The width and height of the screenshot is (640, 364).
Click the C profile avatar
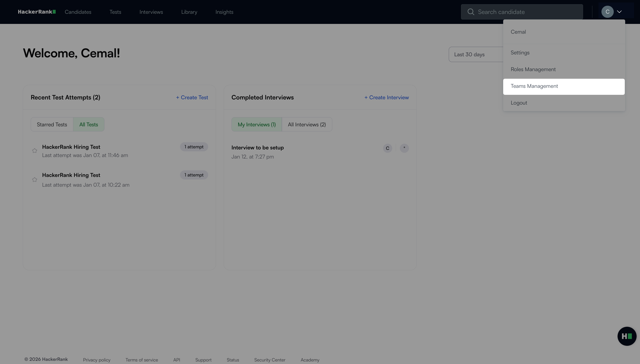point(607,12)
